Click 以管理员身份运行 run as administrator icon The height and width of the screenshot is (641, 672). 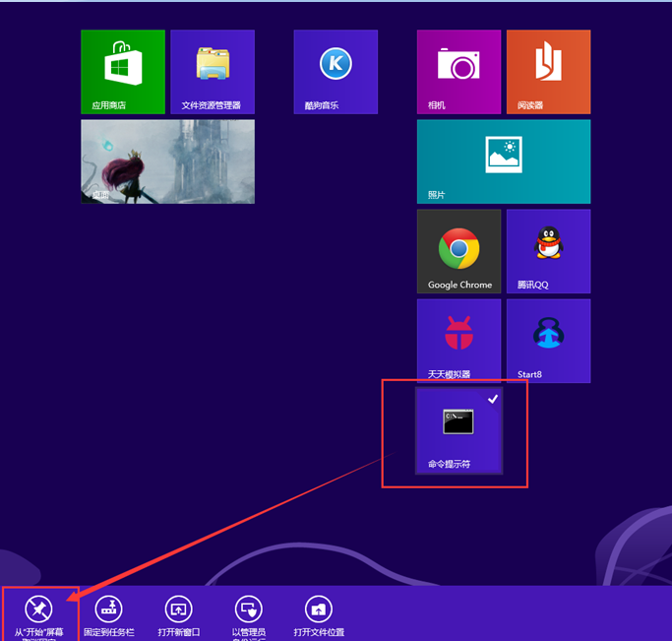[x=249, y=609]
